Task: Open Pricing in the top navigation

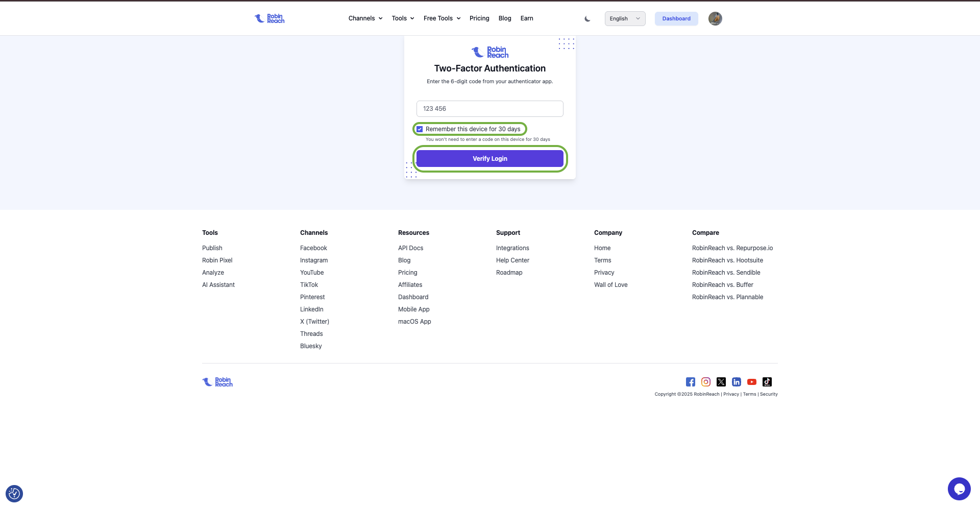Action: 479,18
